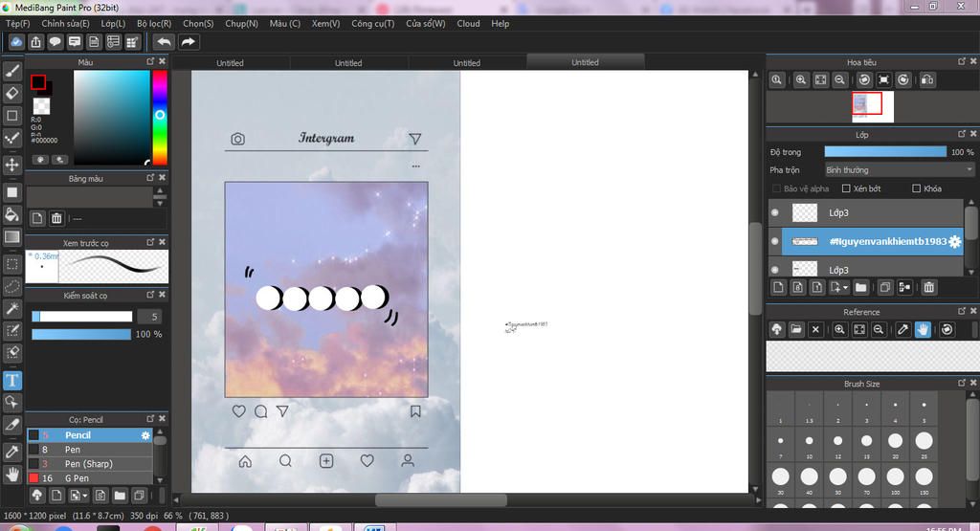The image size is (980, 531).
Task: Adjust the brush opacity 100% slider
Action: click(x=81, y=334)
